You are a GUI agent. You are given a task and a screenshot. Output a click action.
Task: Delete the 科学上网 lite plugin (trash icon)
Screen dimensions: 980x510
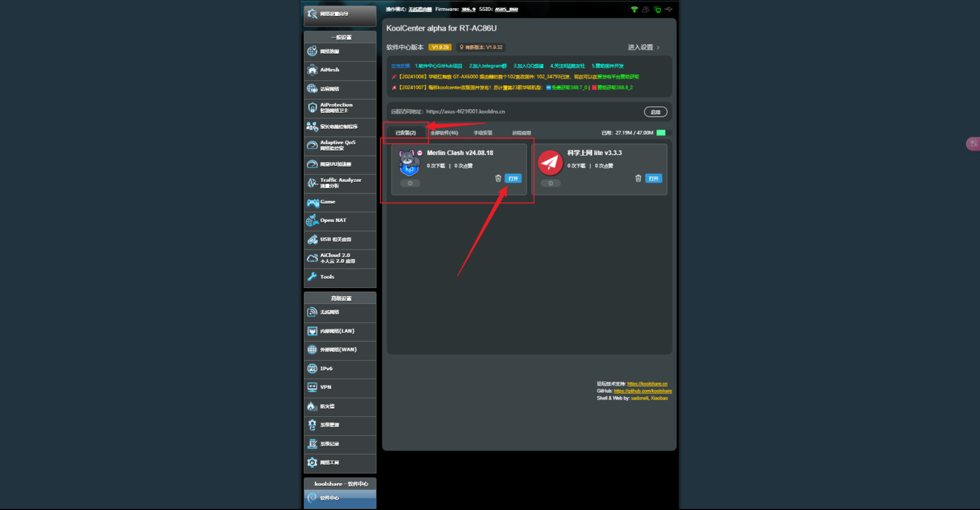coord(638,178)
